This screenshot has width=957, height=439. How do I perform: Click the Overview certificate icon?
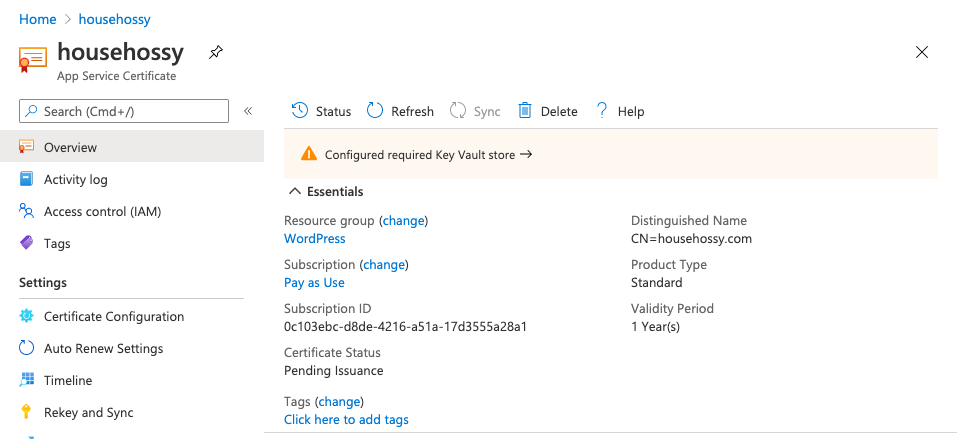coord(26,147)
